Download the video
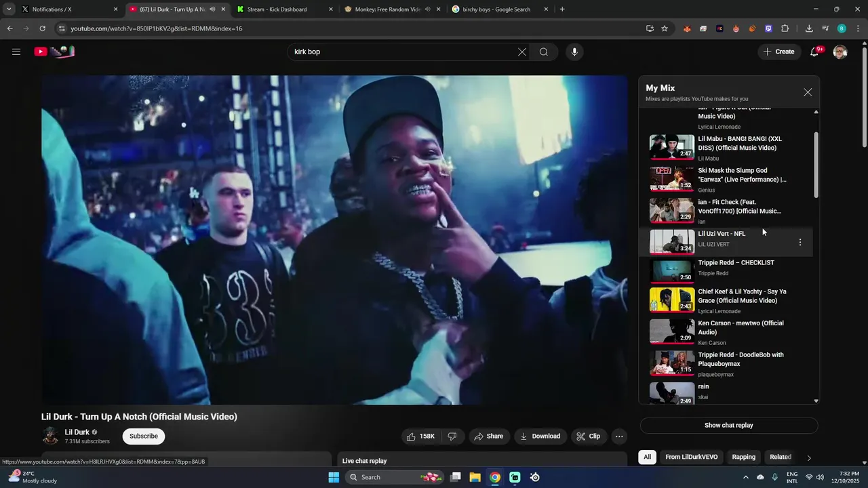 click(x=540, y=436)
